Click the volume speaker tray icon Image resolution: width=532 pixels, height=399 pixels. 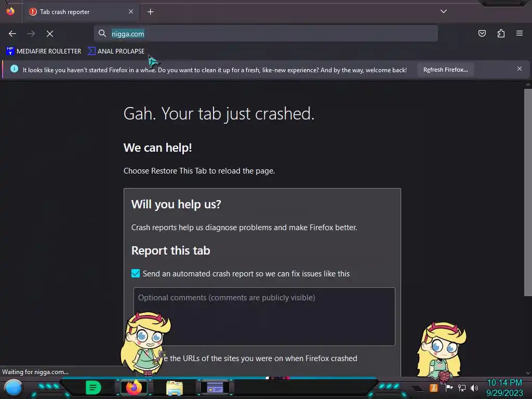click(474, 388)
